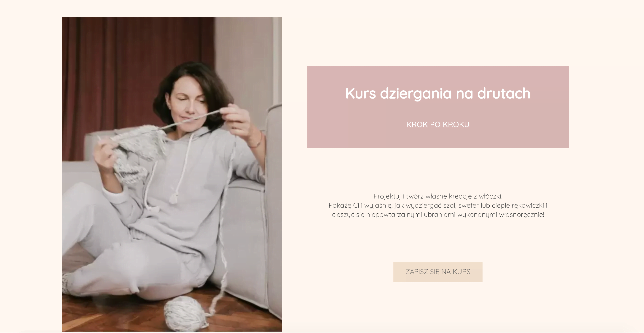The height and width of the screenshot is (333, 644).
Task: Click the line Projektuj i twórz własne kreacje
Action: point(438,196)
